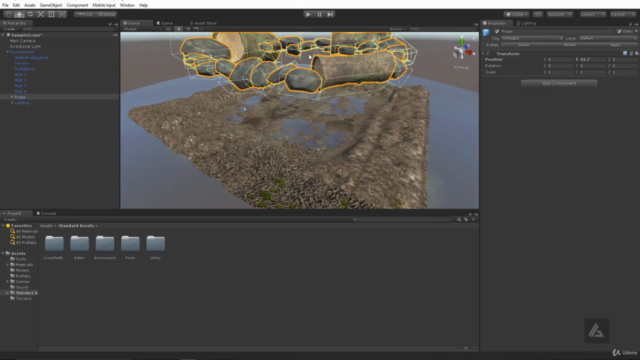Open the Collab dropdown

pos(516,14)
